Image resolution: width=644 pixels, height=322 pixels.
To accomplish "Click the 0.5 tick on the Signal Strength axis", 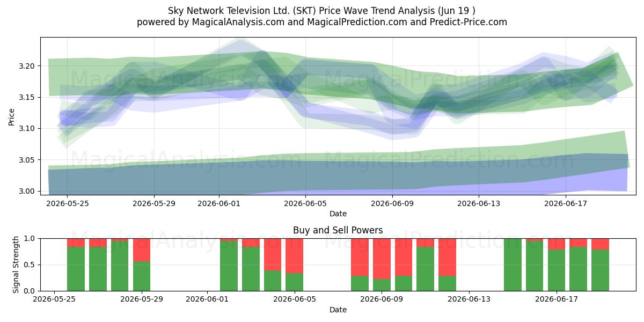I will coord(29,265).
